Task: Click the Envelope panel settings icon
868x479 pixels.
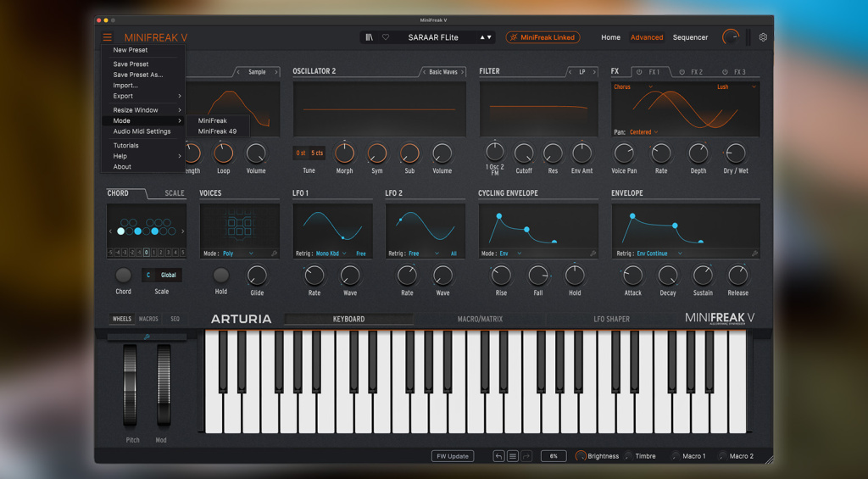Action: point(754,253)
